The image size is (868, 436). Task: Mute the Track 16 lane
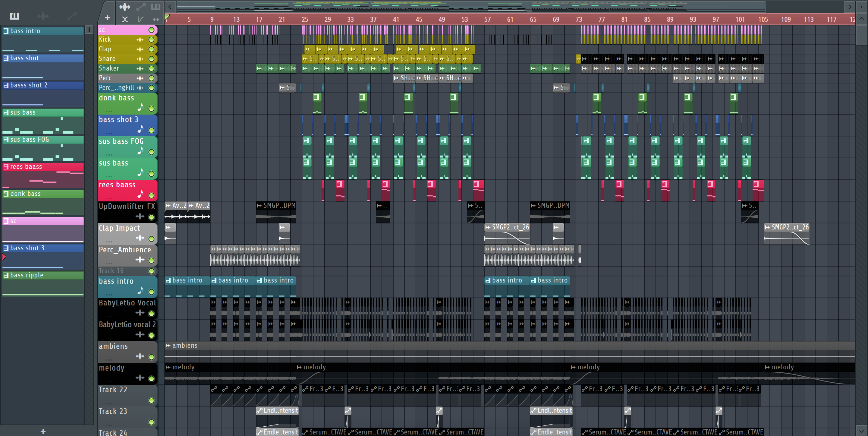tap(152, 271)
